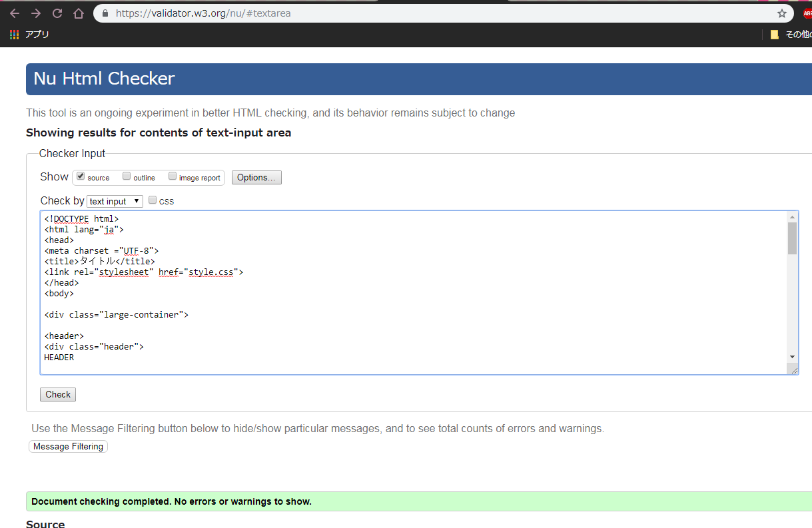This screenshot has height=528, width=812.
Task: Click the Check button
Action: click(x=58, y=394)
